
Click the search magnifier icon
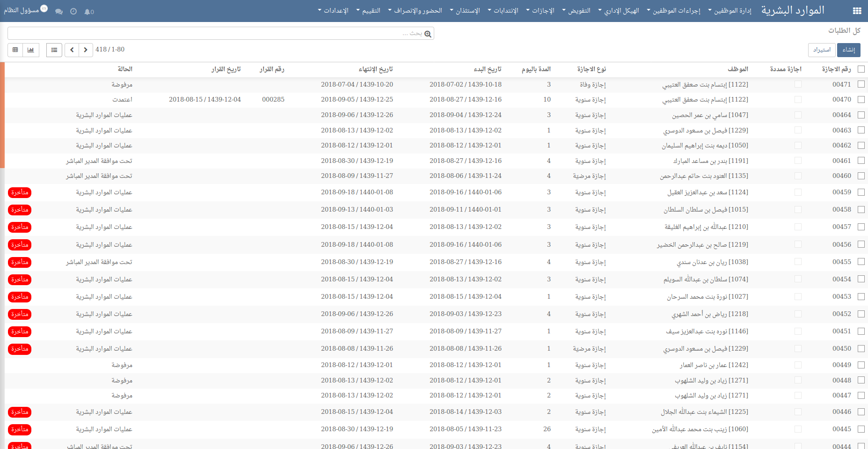point(428,34)
